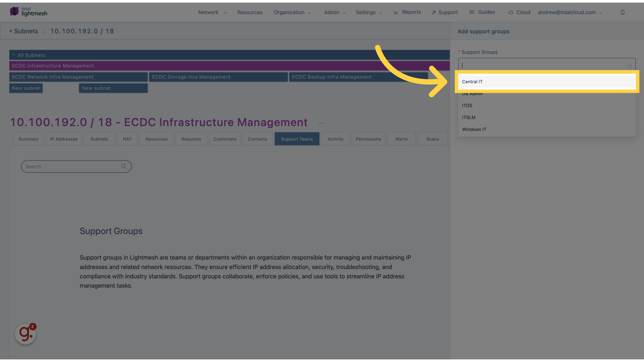Switch to the Alerts tab
644x362 pixels.
tap(401, 139)
